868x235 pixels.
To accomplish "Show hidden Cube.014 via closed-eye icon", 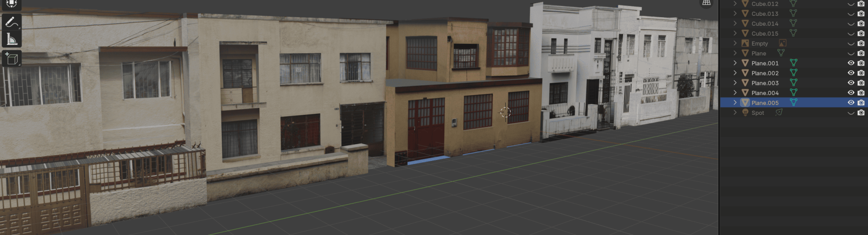I will point(851,24).
